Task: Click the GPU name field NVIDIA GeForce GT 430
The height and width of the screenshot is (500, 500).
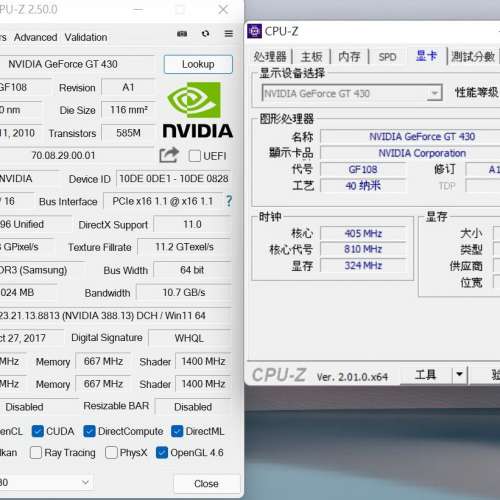Action: (77, 64)
